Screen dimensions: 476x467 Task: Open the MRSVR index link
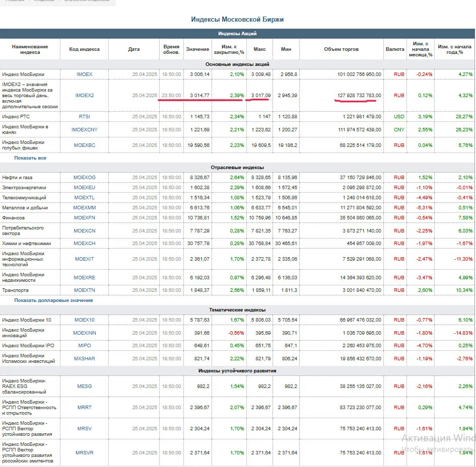pos(85,453)
